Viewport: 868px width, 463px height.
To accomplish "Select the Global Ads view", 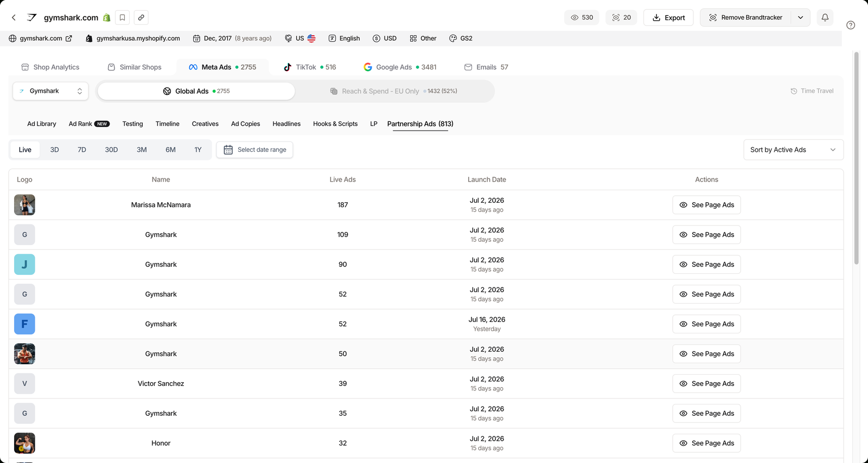I will point(196,91).
